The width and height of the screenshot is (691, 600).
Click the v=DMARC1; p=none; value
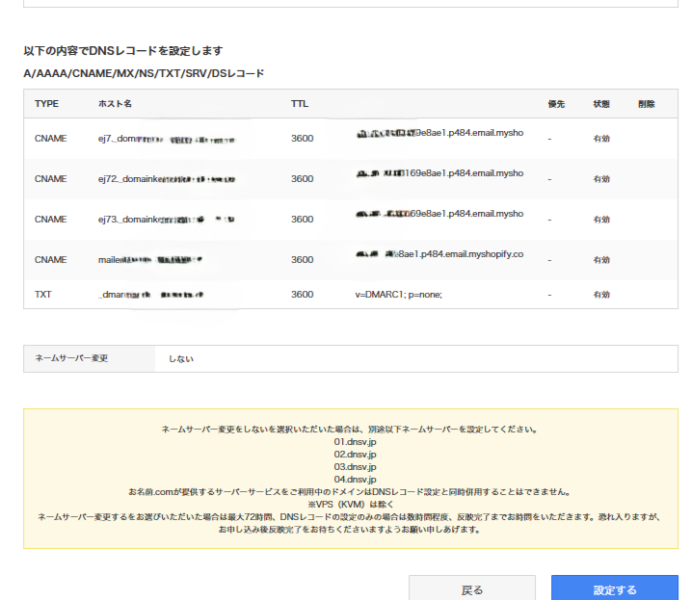(x=398, y=295)
